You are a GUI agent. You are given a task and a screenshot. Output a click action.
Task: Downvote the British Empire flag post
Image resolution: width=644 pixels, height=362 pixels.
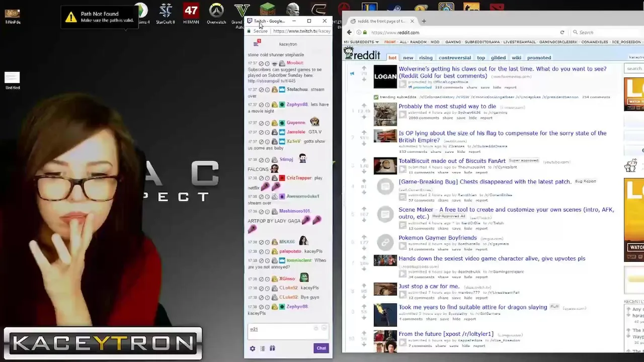pyautogui.click(x=364, y=144)
